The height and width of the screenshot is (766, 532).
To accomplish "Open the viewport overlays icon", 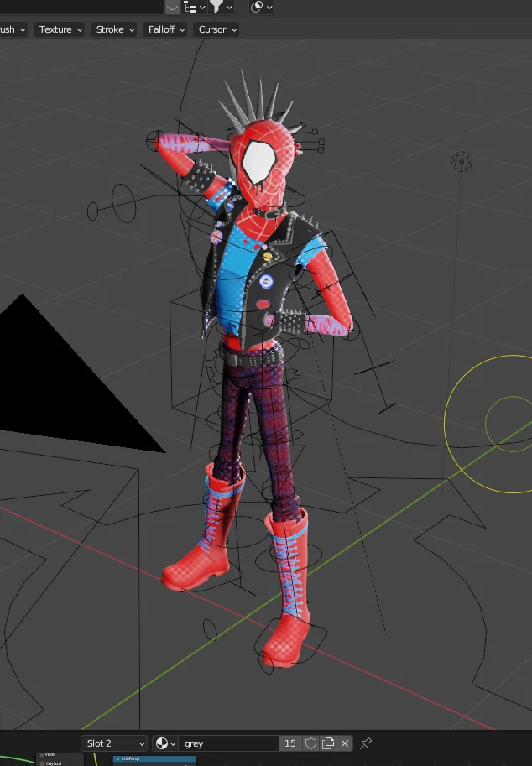I will coord(257,7).
